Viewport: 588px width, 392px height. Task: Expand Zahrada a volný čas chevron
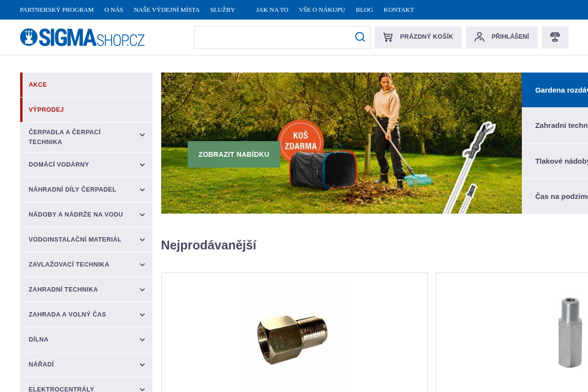142,315
